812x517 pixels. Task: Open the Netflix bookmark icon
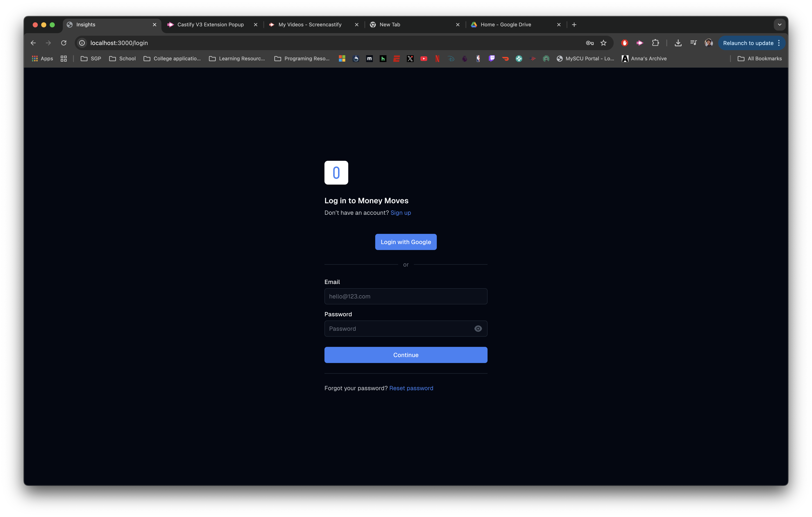tap(437, 59)
